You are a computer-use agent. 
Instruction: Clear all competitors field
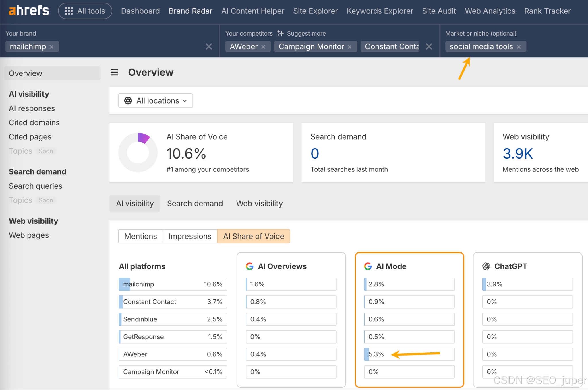pyautogui.click(x=429, y=46)
